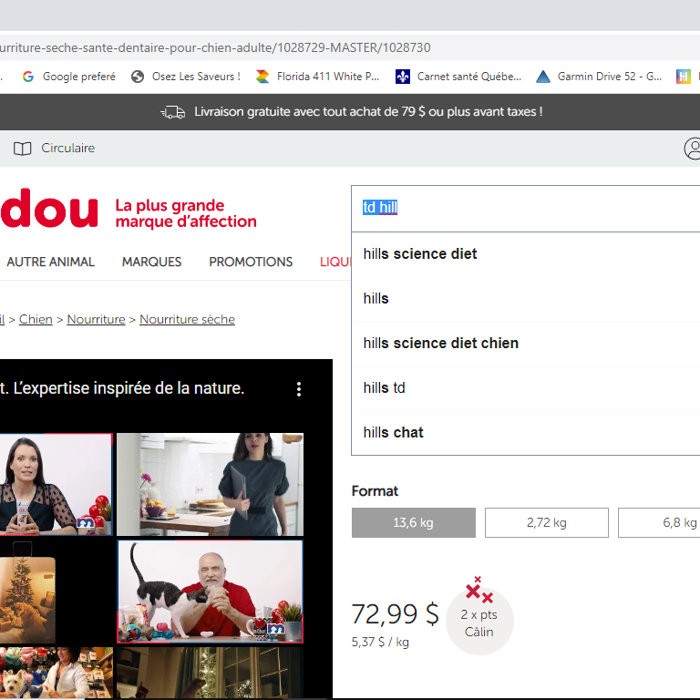This screenshot has height=700, width=700.
Task: Open Carnet santé Québec bookmark
Action: tap(458, 77)
